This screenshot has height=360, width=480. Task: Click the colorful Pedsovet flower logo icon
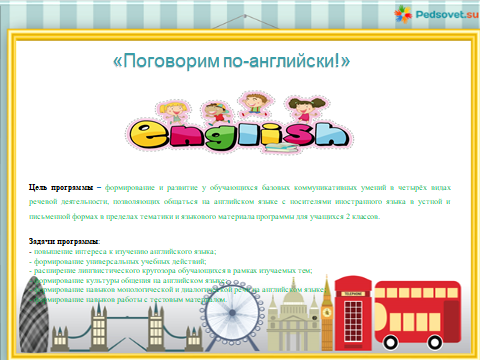(x=403, y=14)
